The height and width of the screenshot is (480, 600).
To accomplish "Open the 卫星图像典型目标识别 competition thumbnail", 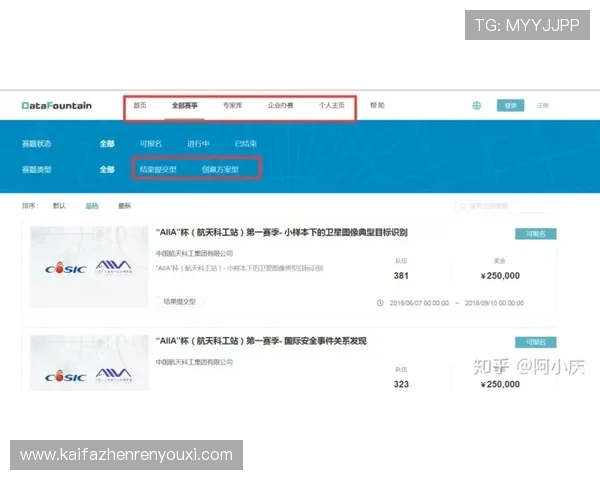I will [89, 267].
